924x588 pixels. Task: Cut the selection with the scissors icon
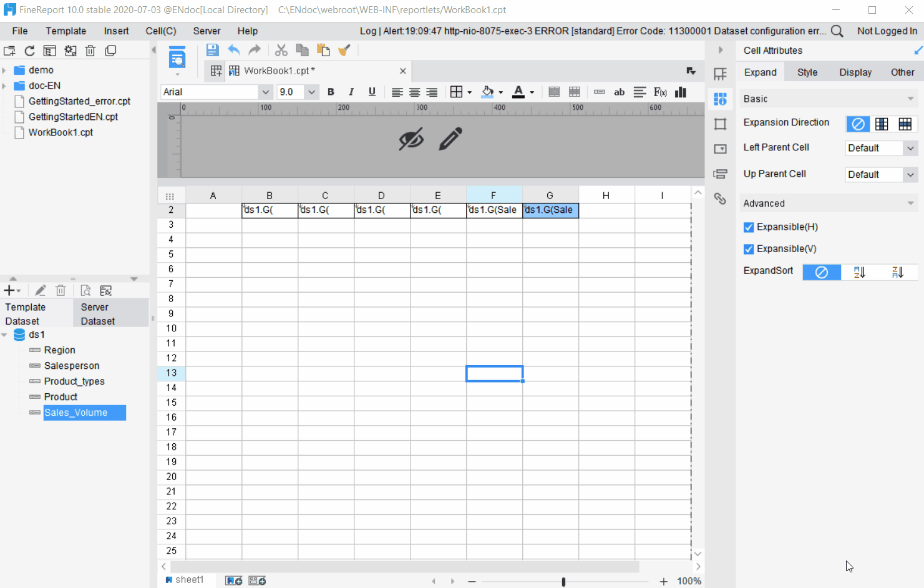(x=281, y=51)
